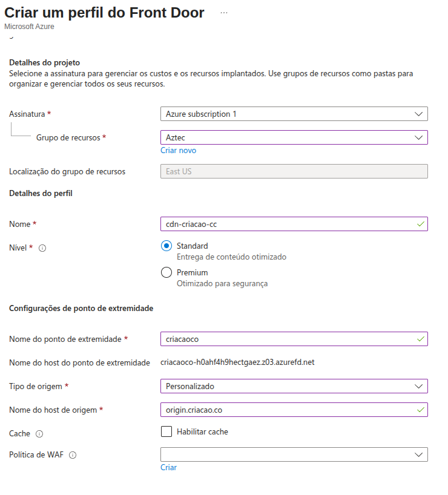Screen dimensions: 448x495
Task: Click the Nome profile input field
Action: [285, 224]
